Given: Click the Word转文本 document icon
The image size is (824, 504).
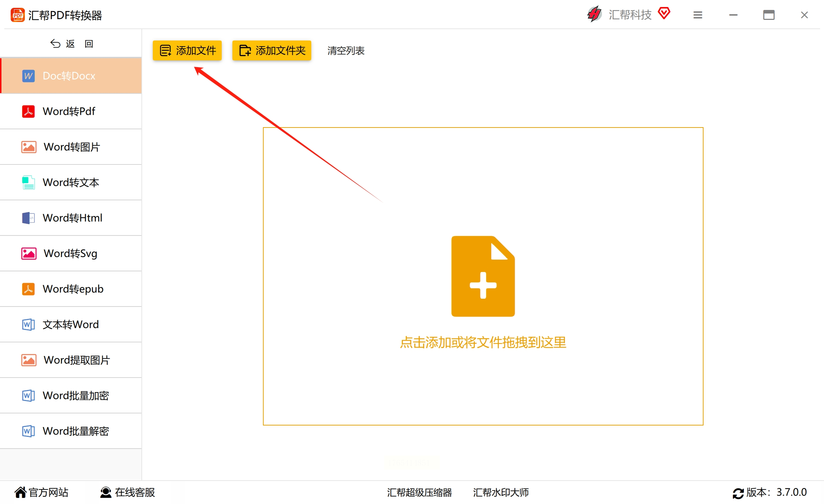Looking at the screenshot, I should click(28, 183).
